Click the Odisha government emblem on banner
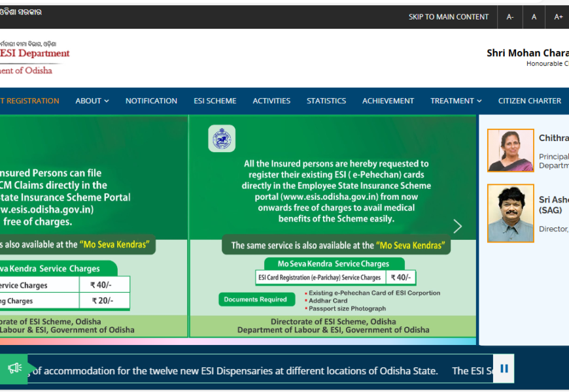 [x=222, y=139]
